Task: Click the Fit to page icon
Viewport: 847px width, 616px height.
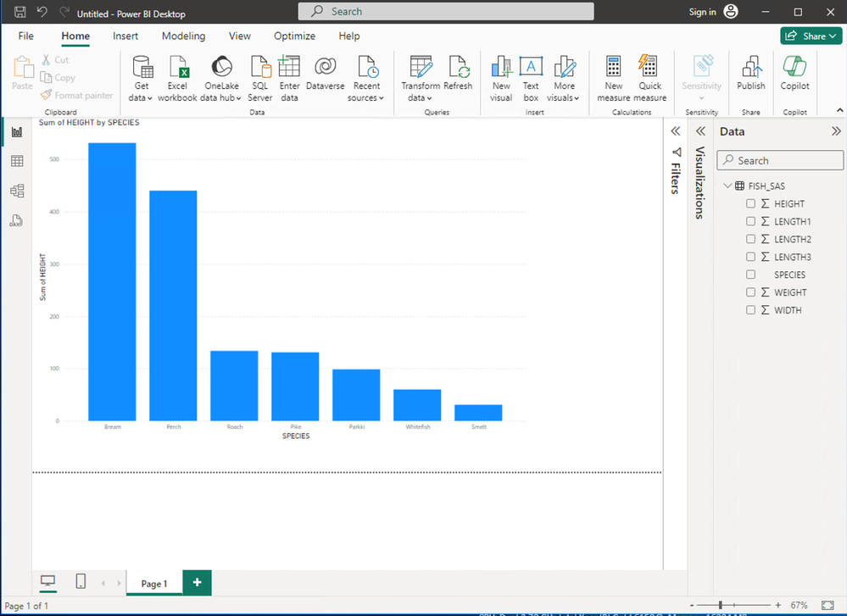Action: click(827, 605)
